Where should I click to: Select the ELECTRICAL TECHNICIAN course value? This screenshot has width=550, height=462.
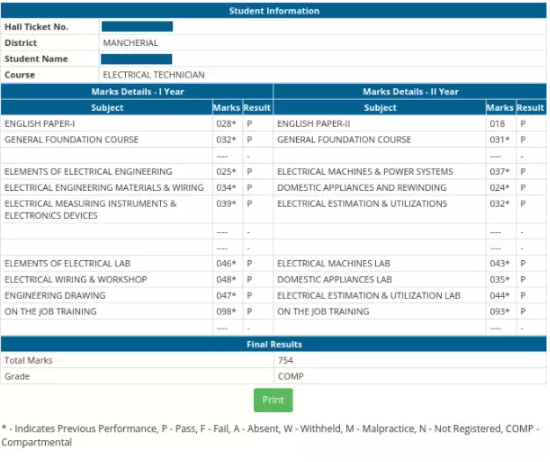click(154, 75)
